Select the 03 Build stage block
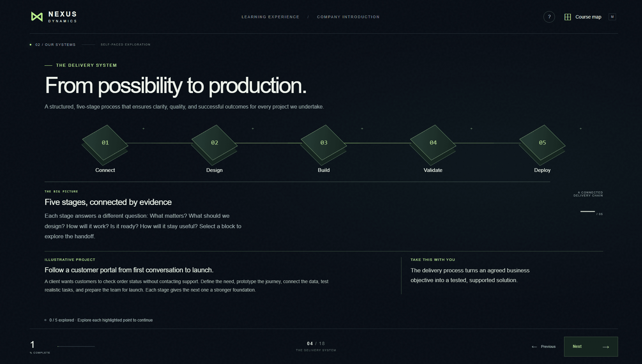 (x=324, y=143)
